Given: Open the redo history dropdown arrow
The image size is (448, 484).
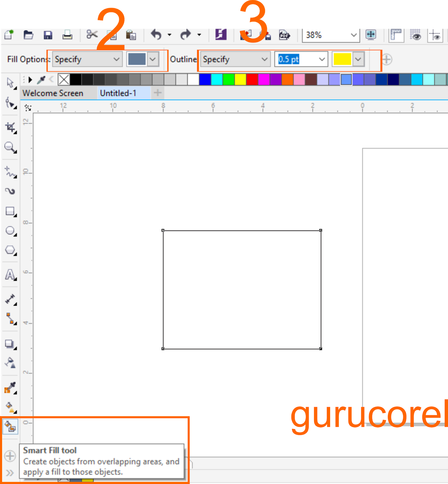Looking at the screenshot, I should (199, 35).
